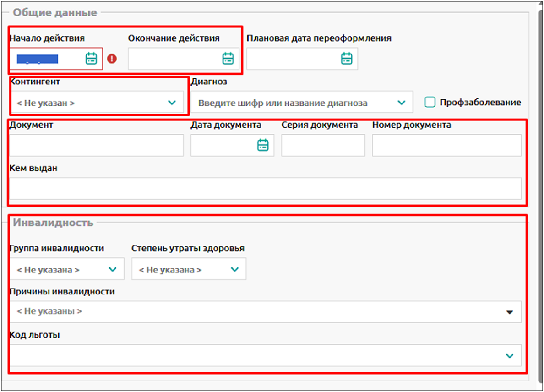The width and height of the screenshot is (544, 392).
Task: Focus the Серия документа field
Action: coord(323,145)
